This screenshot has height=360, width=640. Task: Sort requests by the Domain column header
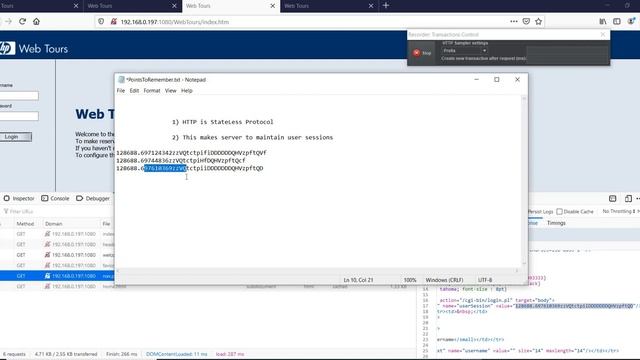pos(53,224)
